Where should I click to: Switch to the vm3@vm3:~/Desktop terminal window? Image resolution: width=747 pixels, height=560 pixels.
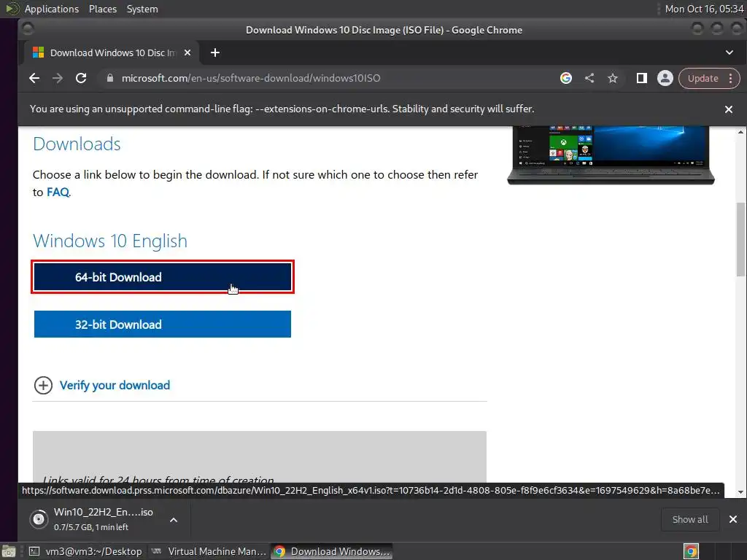pyautogui.click(x=85, y=551)
